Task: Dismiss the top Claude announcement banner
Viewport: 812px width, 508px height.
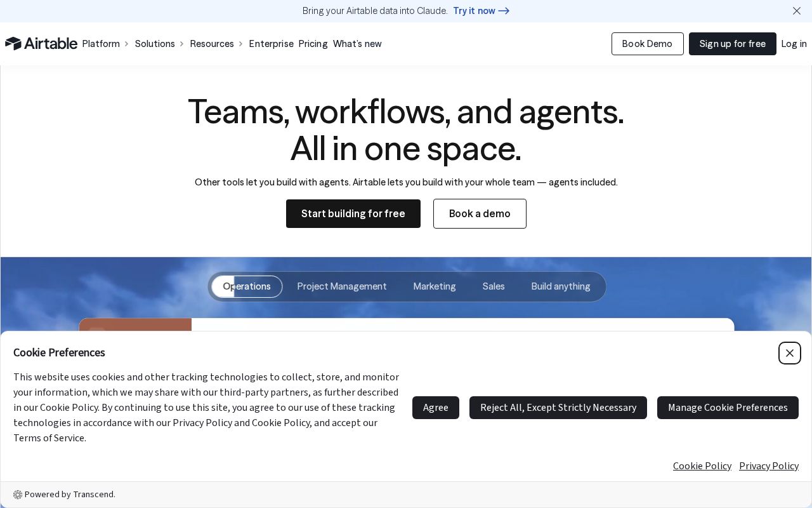Action: point(797,11)
